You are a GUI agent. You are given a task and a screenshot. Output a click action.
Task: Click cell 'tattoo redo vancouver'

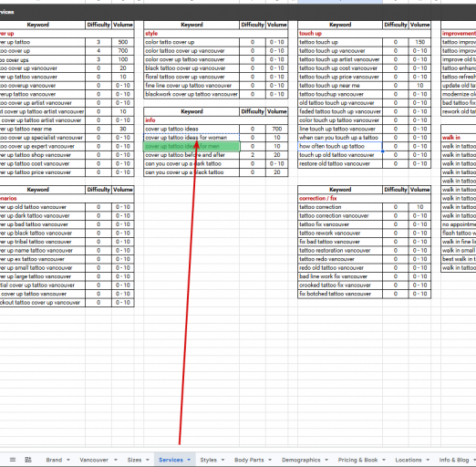tap(340, 259)
